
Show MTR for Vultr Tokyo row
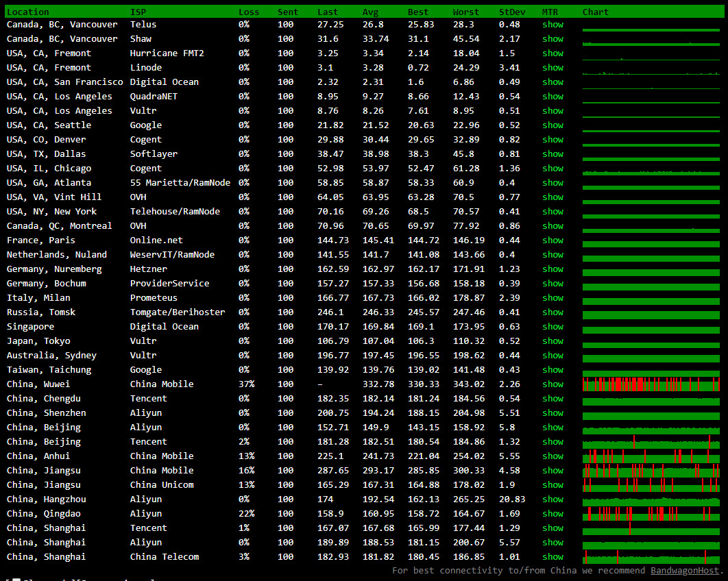(553, 341)
